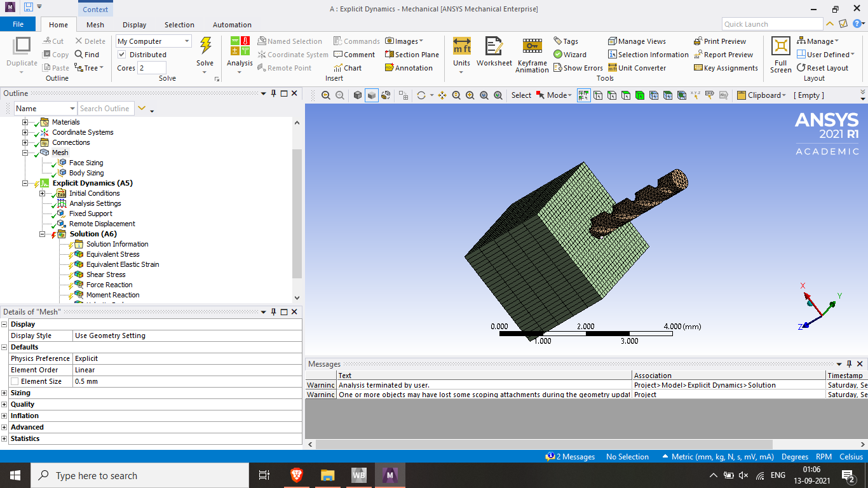Open the Analysis ribbon button
Viewport: 868px width, 488px height.
click(240, 56)
